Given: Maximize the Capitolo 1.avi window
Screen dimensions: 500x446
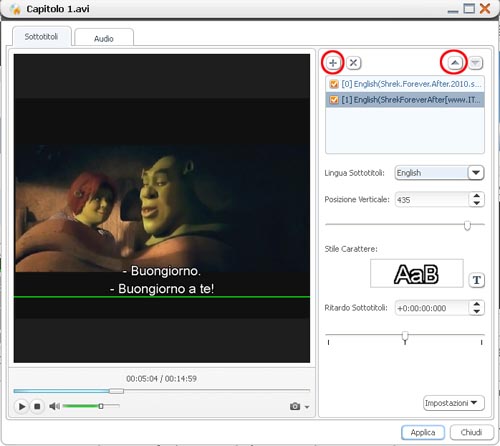Looking at the screenshot, I should click(x=469, y=9).
